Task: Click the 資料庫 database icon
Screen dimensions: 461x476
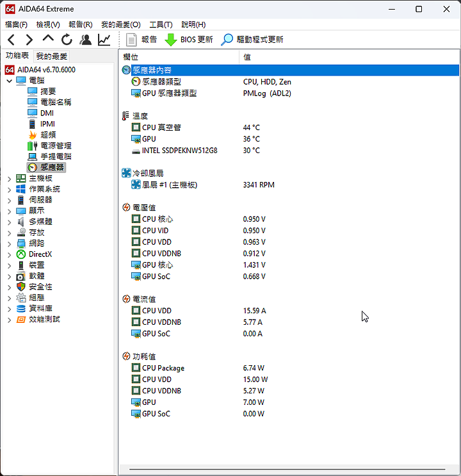Action: click(21, 308)
